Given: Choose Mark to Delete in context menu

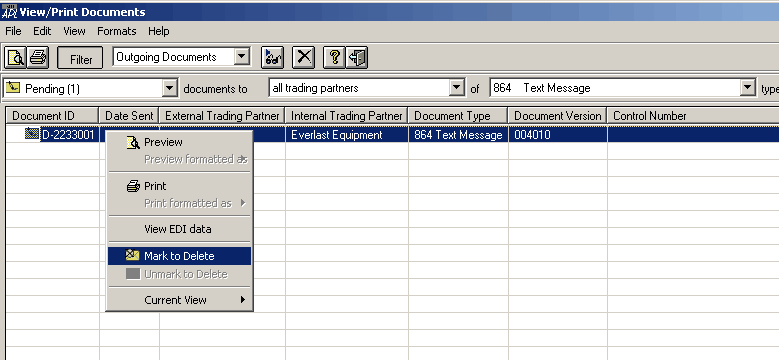Looking at the screenshot, I should click(x=179, y=256).
